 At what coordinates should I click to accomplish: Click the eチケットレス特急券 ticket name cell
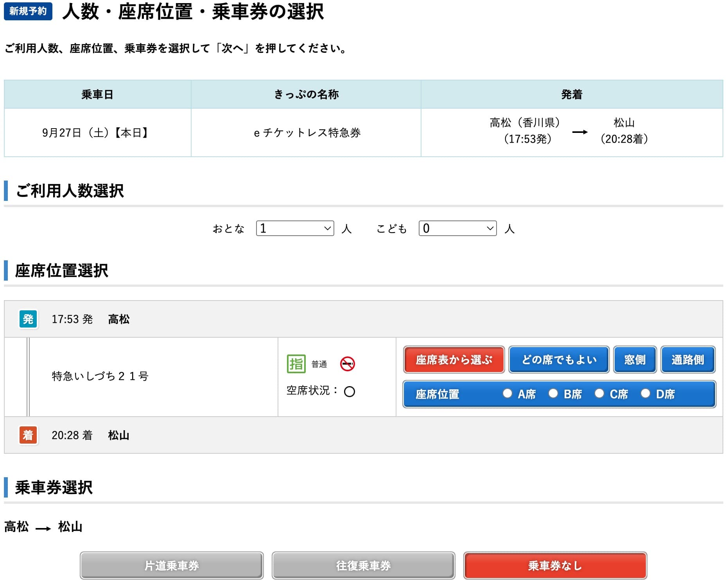pos(306,132)
